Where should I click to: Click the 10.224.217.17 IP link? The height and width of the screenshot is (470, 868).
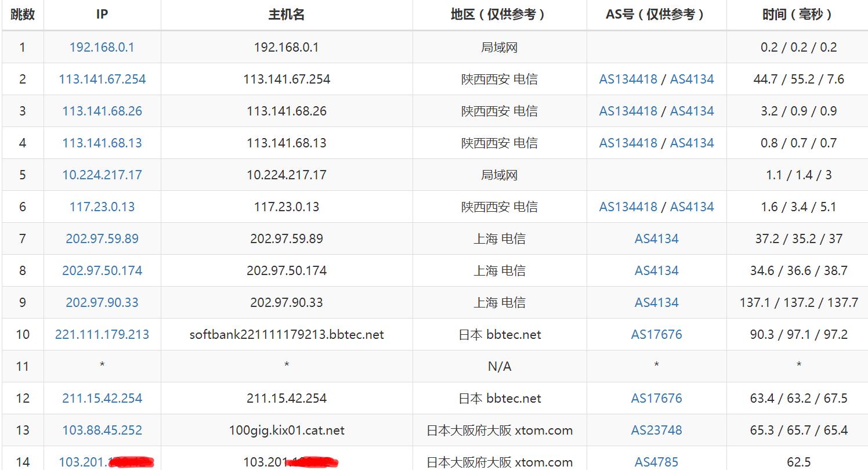[102, 175]
